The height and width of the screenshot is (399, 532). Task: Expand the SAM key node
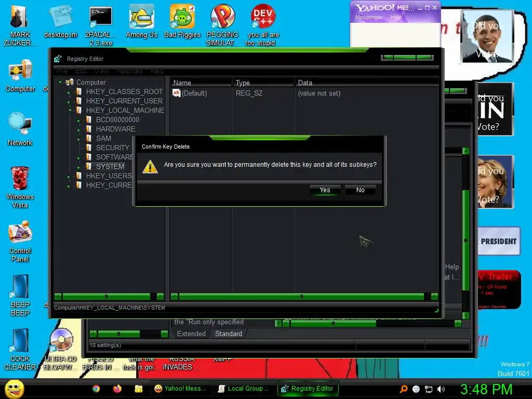(79, 139)
